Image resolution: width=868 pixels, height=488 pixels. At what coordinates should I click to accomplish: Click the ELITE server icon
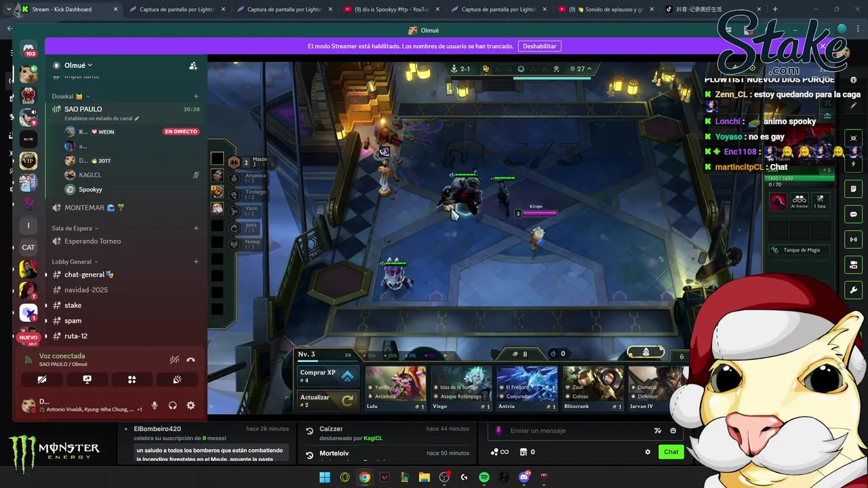click(x=28, y=139)
